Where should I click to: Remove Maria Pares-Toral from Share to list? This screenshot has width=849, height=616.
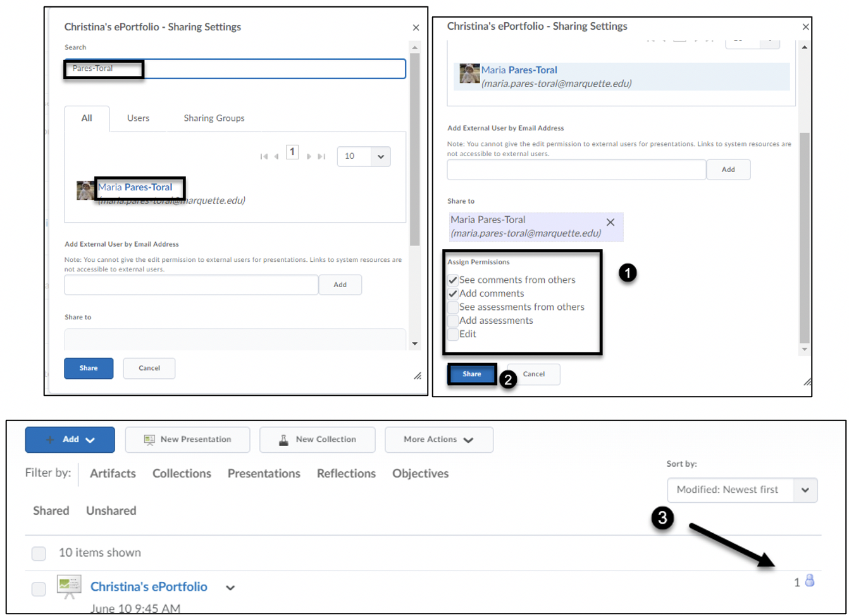[x=610, y=223]
